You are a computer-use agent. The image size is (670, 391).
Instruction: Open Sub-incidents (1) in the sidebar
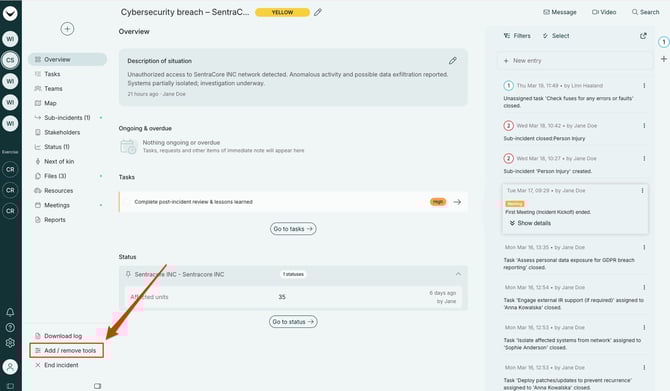[x=68, y=118]
